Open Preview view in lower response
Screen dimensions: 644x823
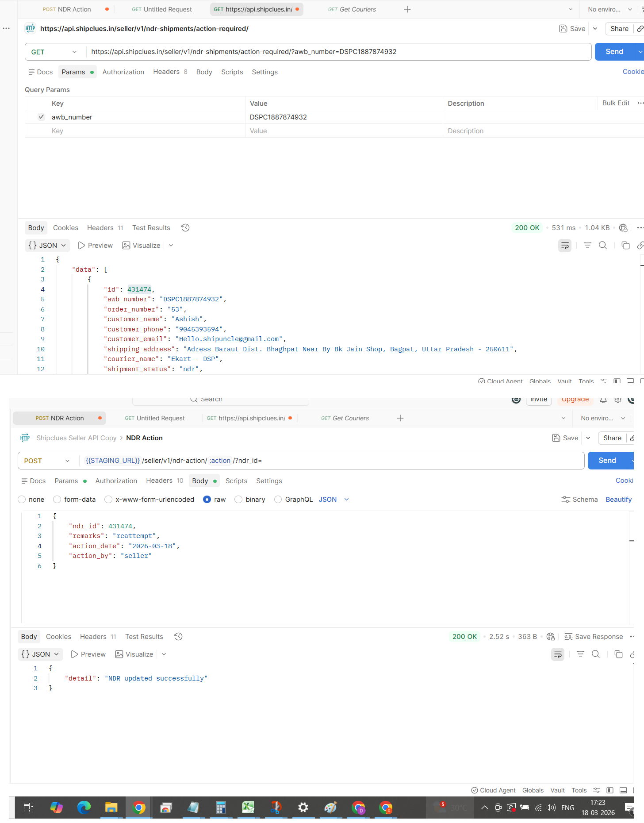tap(88, 654)
